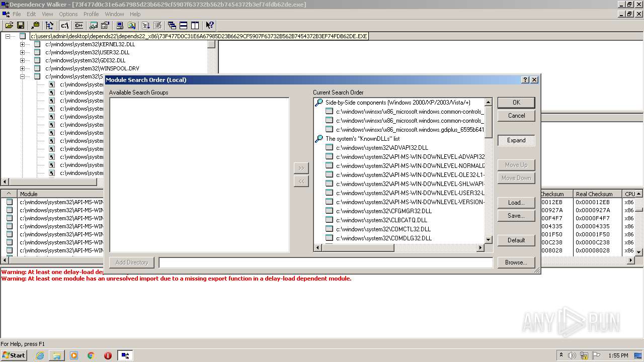
Task: Open the Help menu
Action: tap(135, 14)
